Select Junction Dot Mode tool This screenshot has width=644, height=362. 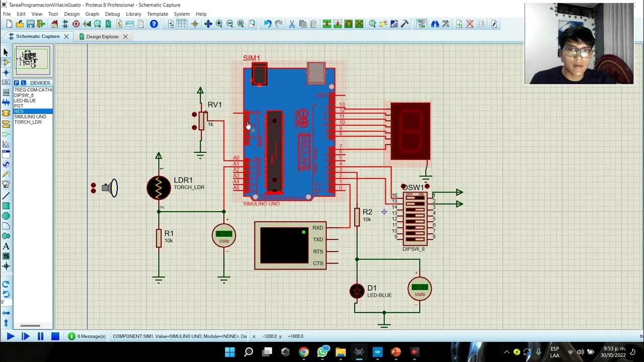click(x=6, y=72)
